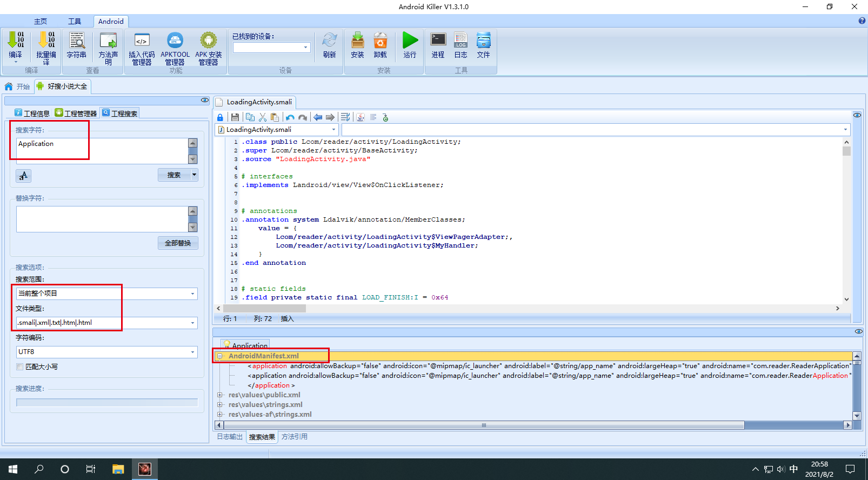The width and height of the screenshot is (868, 480).
Task: Switch to the 主页 ribbon tab
Action: tap(41, 21)
